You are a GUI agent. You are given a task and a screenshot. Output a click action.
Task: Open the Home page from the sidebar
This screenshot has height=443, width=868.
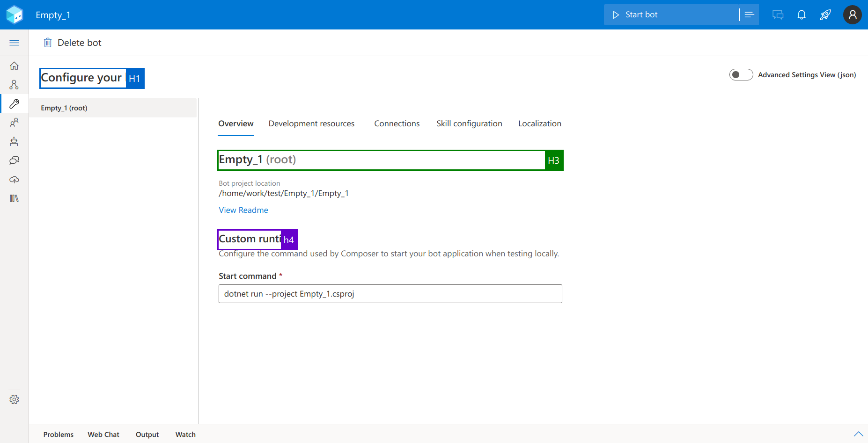coord(14,65)
